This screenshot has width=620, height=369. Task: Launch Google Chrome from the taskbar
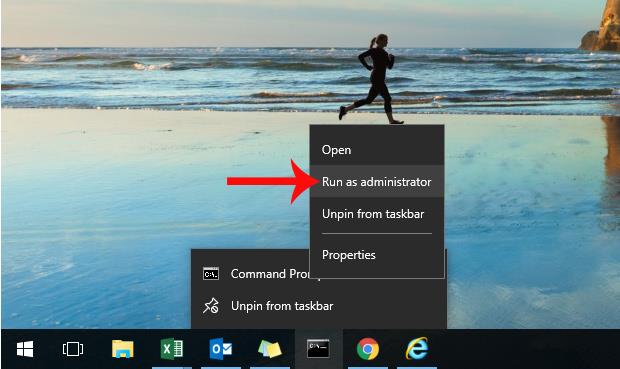368,349
